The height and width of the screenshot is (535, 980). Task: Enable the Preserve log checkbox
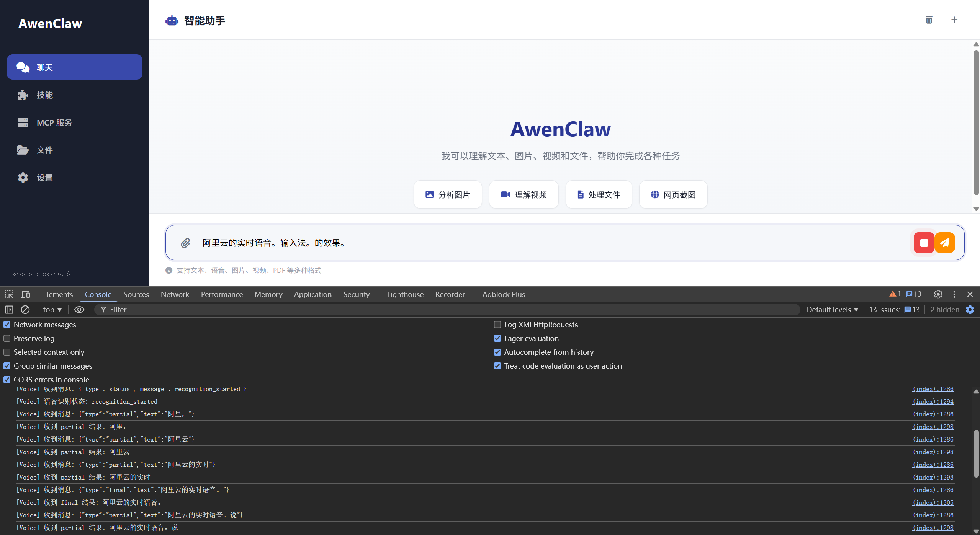7,338
